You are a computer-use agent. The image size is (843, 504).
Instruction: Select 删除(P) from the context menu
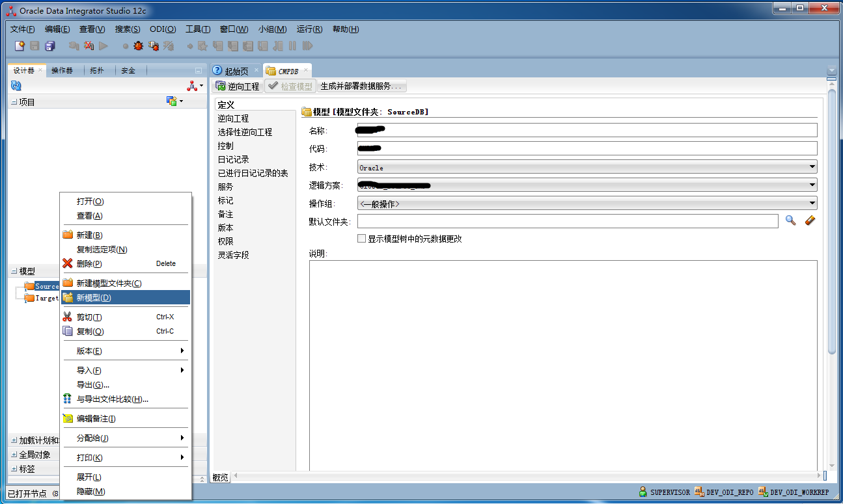tap(126, 263)
